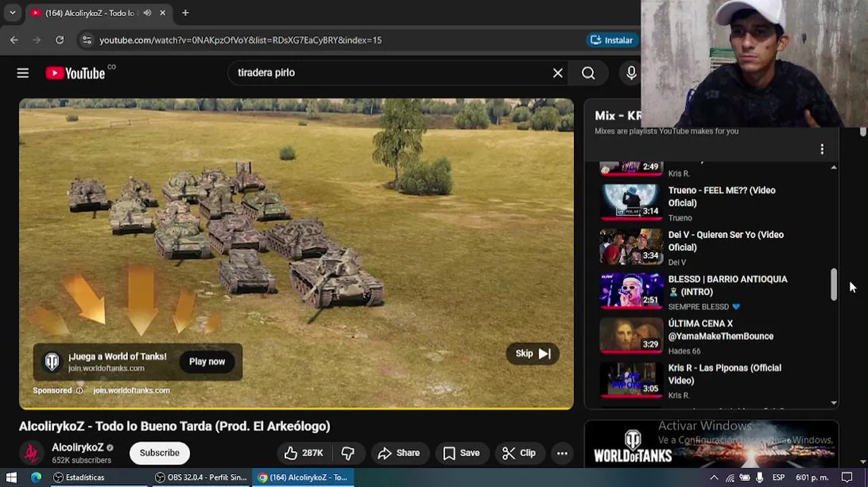Click the video player ad area

[x=296, y=254]
